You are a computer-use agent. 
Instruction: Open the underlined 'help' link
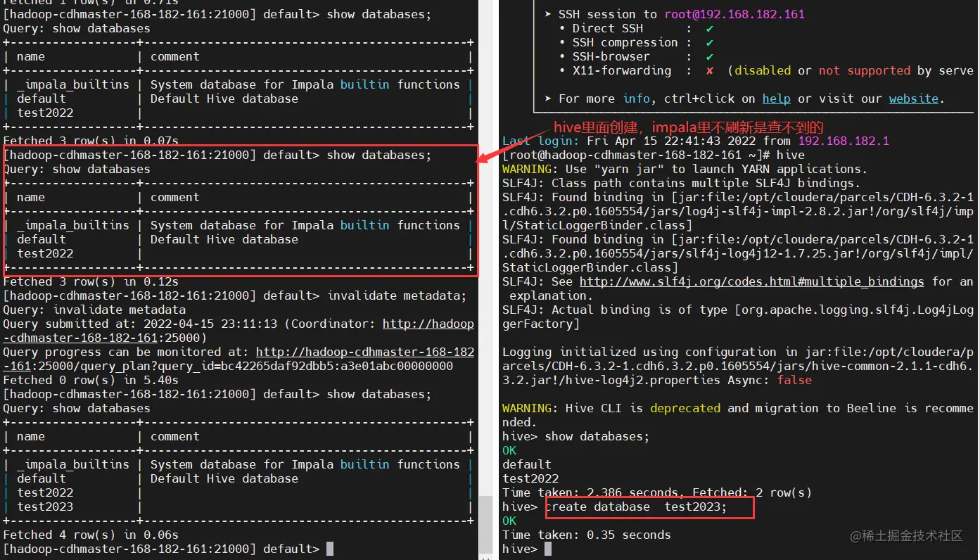coord(777,98)
